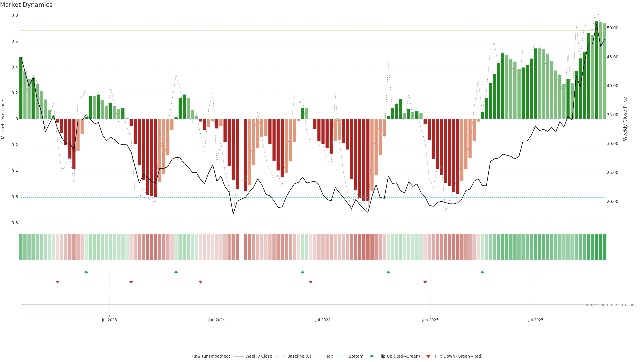Click the Flip Down marker just before Jan 2024

tap(201, 282)
